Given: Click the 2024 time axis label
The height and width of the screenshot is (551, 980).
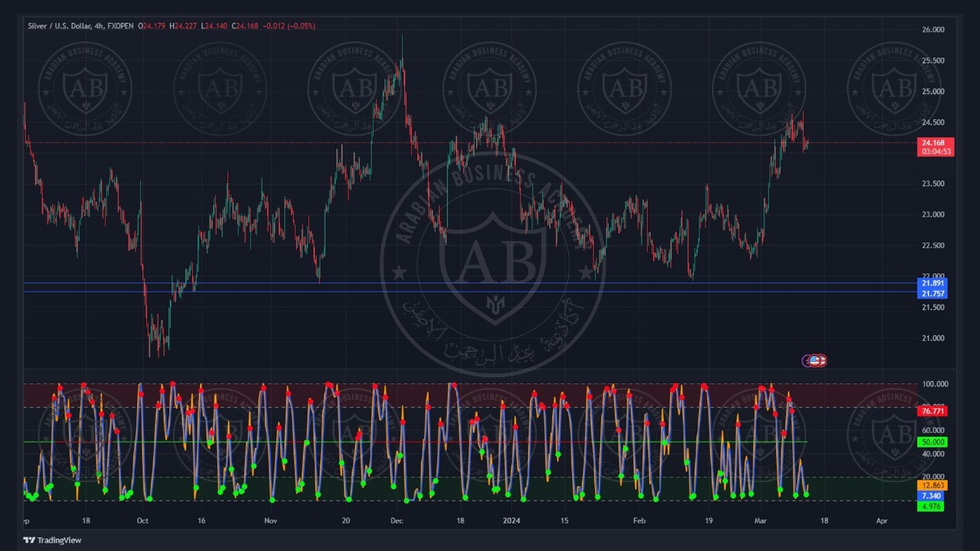Looking at the screenshot, I should (511, 520).
